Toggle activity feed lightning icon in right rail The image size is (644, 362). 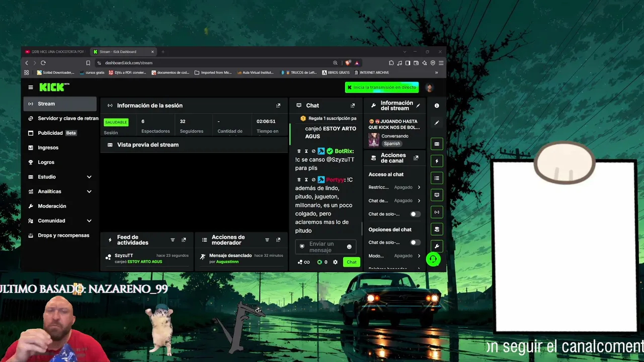437,161
